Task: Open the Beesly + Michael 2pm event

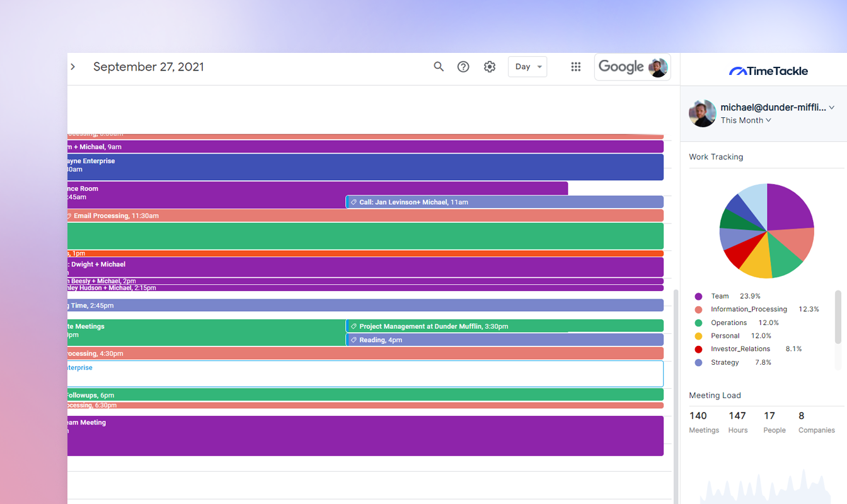Action: 366,281
